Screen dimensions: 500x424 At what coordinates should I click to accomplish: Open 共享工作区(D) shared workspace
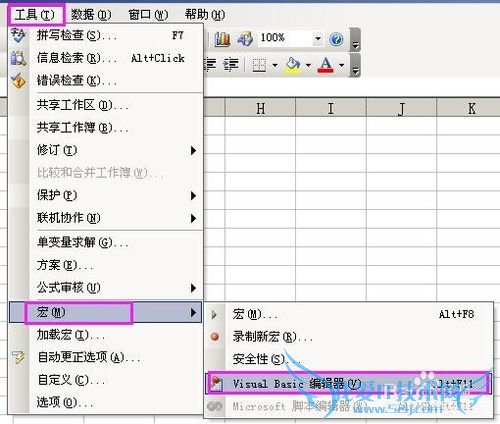point(106,105)
